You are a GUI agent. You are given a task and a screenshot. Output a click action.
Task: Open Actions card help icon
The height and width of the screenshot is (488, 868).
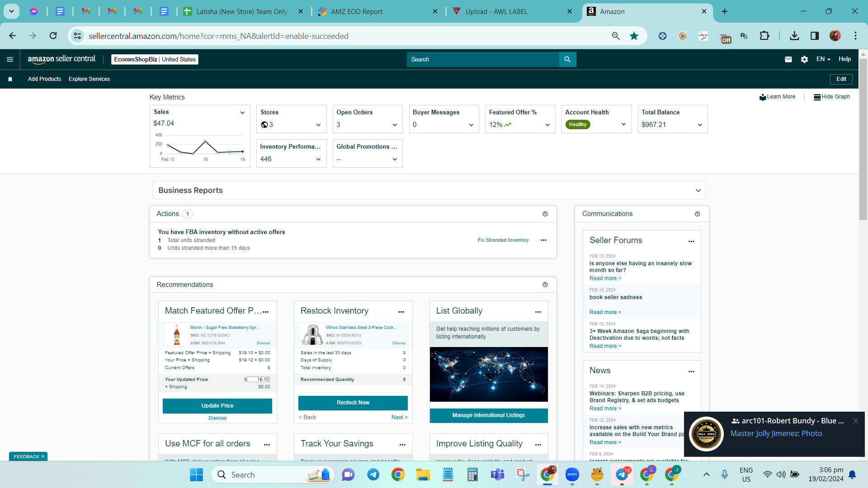point(545,214)
